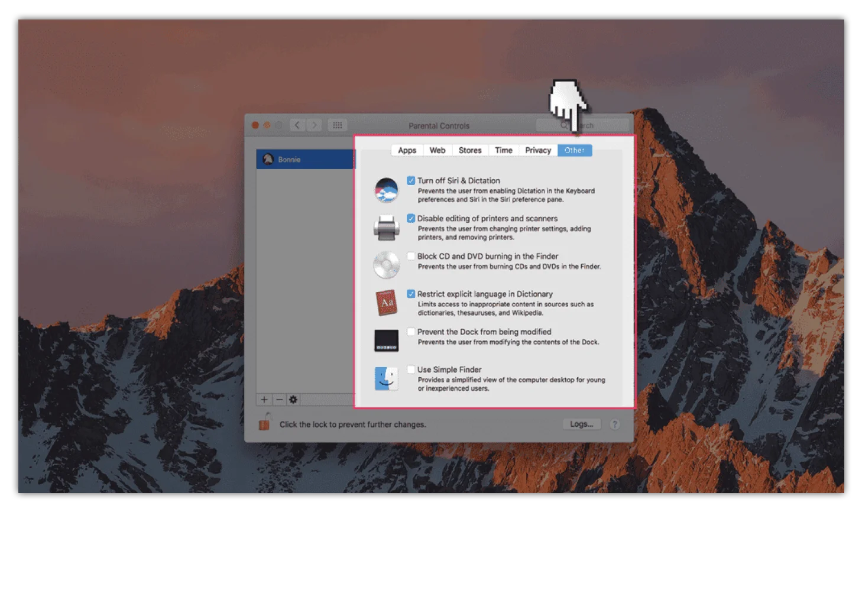Go back with the left chevron
Viewport: 862px width, 616px height.
(x=297, y=125)
